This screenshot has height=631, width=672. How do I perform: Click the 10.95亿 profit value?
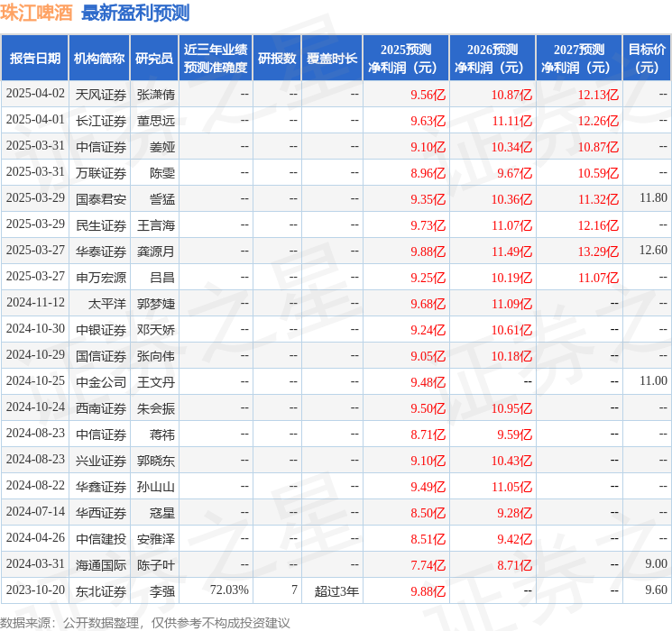511,408
